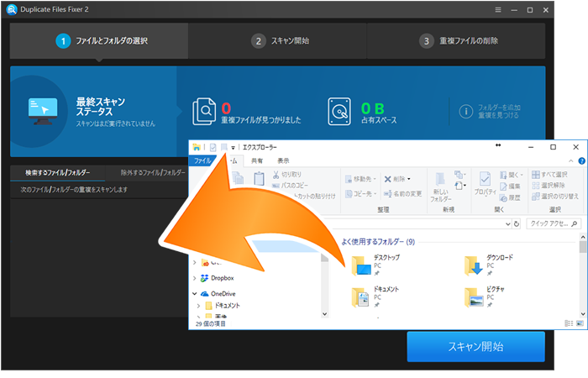Open the ダウンロード folder

coord(489,265)
